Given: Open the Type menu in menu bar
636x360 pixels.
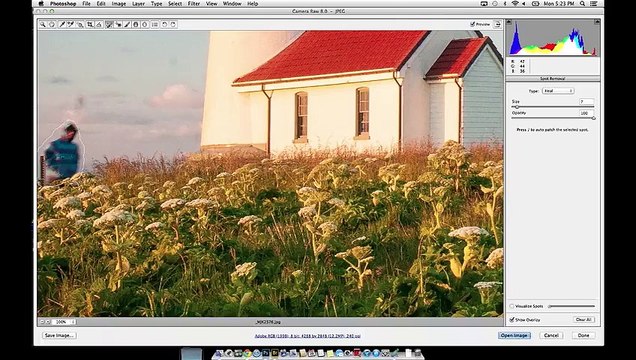Looking at the screenshot, I should click(157, 4).
